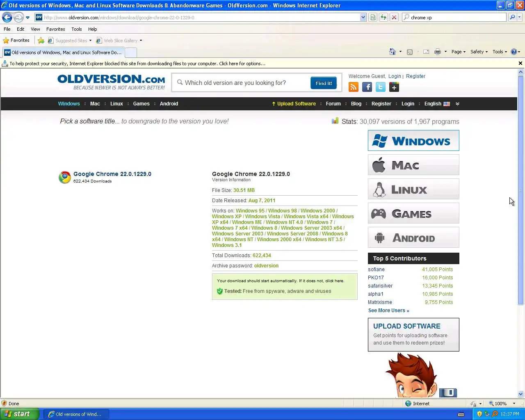This screenshot has height=420, width=525.
Task: Open the Favorites menu in menu bar
Action: click(x=55, y=29)
